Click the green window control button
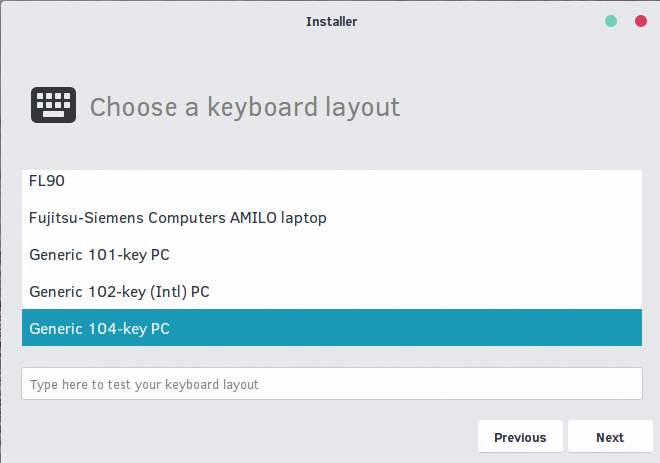 pyautogui.click(x=611, y=21)
